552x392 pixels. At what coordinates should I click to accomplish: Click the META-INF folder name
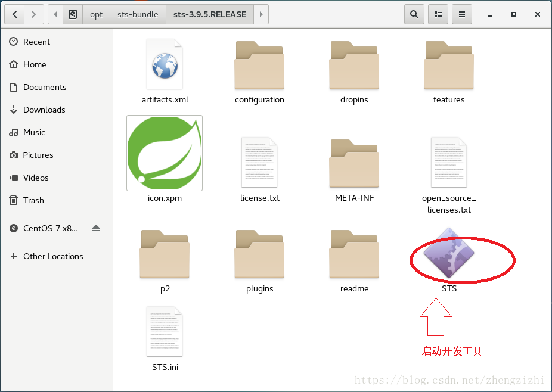click(355, 198)
